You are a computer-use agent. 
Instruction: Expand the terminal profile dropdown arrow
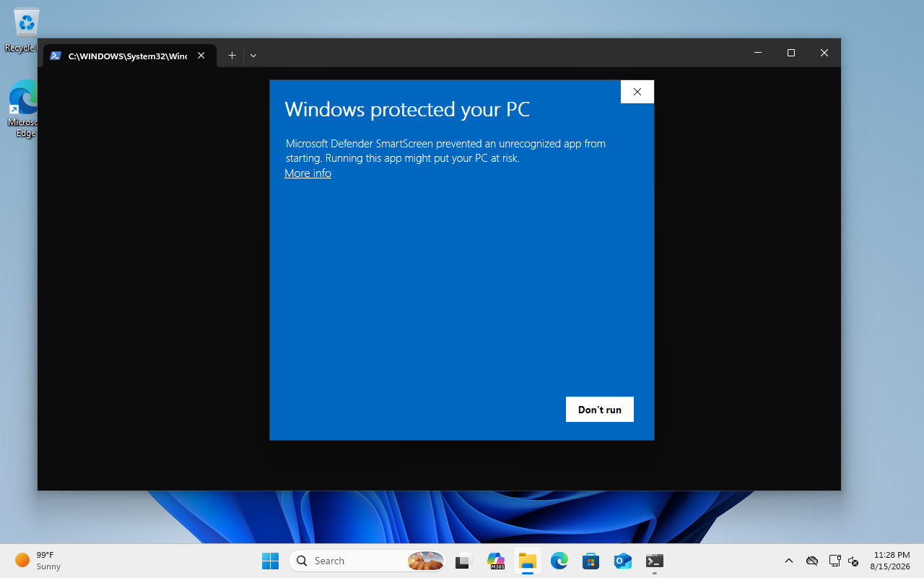click(253, 56)
